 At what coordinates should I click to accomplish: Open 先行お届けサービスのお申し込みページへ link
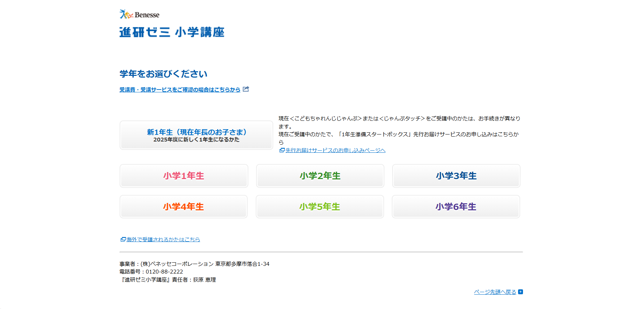coord(335,150)
